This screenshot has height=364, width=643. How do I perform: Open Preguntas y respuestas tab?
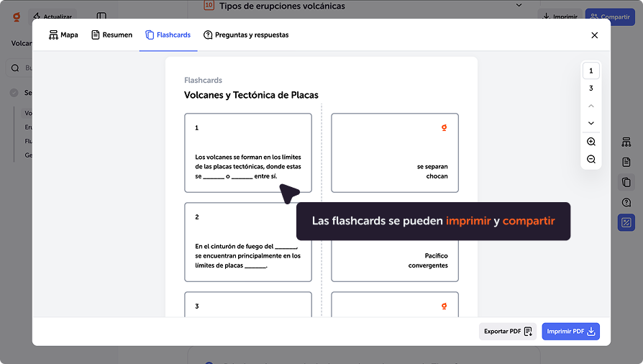[246, 35]
